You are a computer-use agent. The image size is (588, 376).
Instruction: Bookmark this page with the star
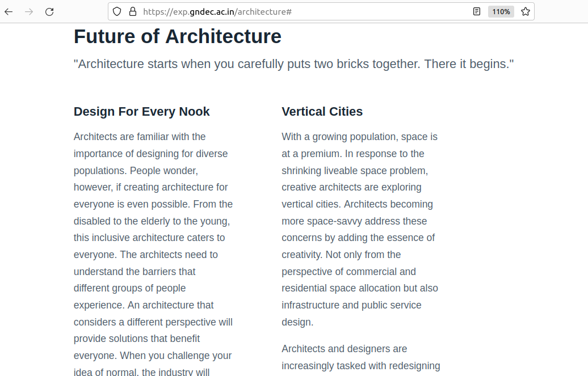(x=526, y=11)
